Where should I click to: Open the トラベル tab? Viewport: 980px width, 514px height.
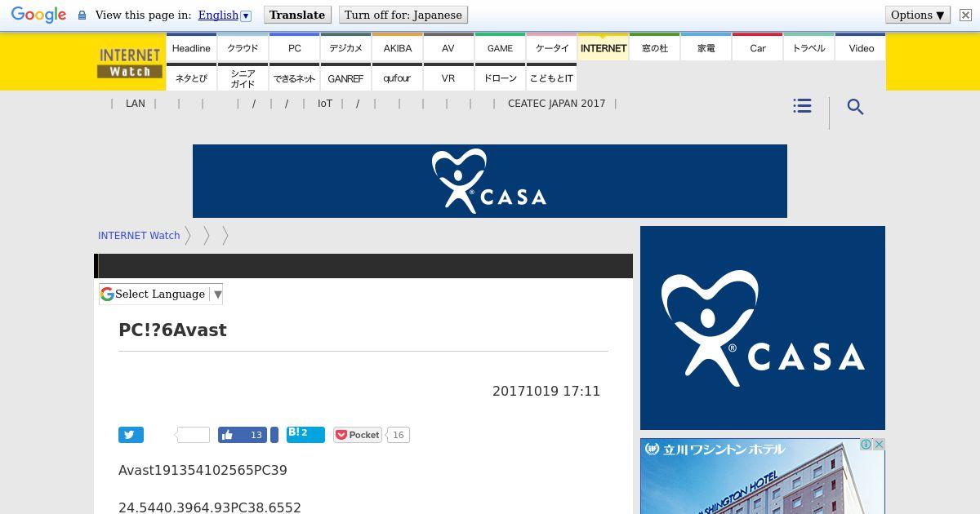[808, 47]
